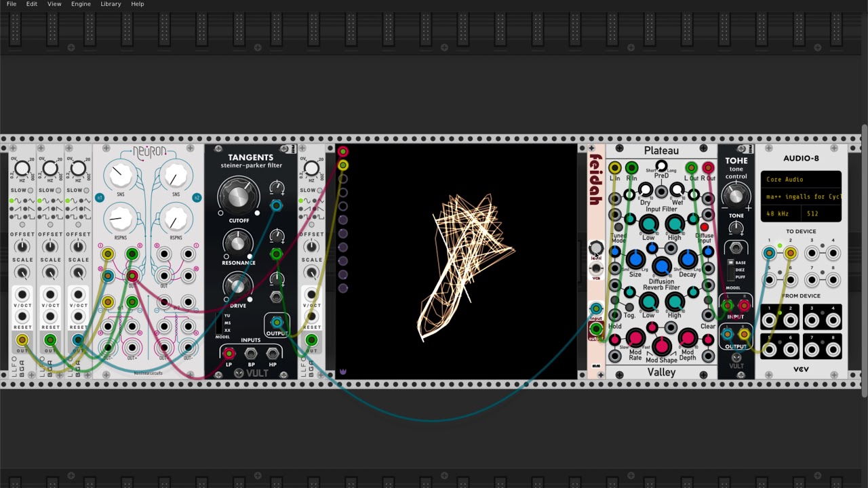This screenshot has height=488, width=868.
Task: Open the Edit menu
Action: tap(32, 4)
